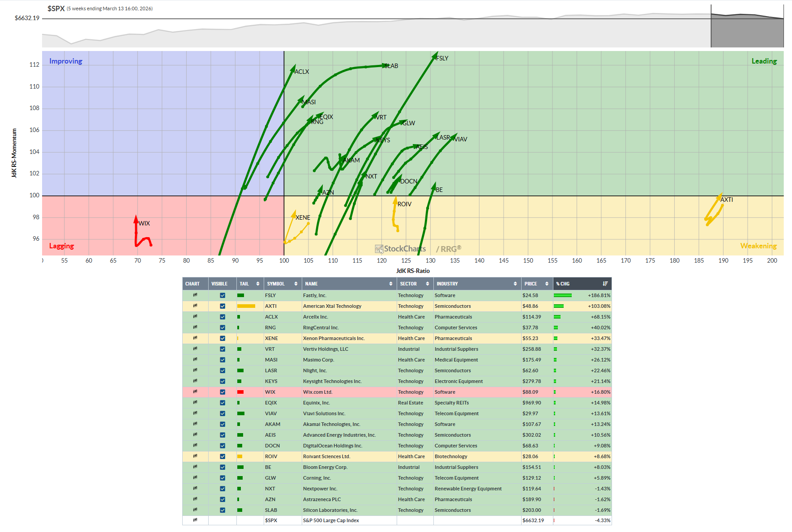Select the +186.81% change value
The height and width of the screenshot is (532, 792).
599,295
